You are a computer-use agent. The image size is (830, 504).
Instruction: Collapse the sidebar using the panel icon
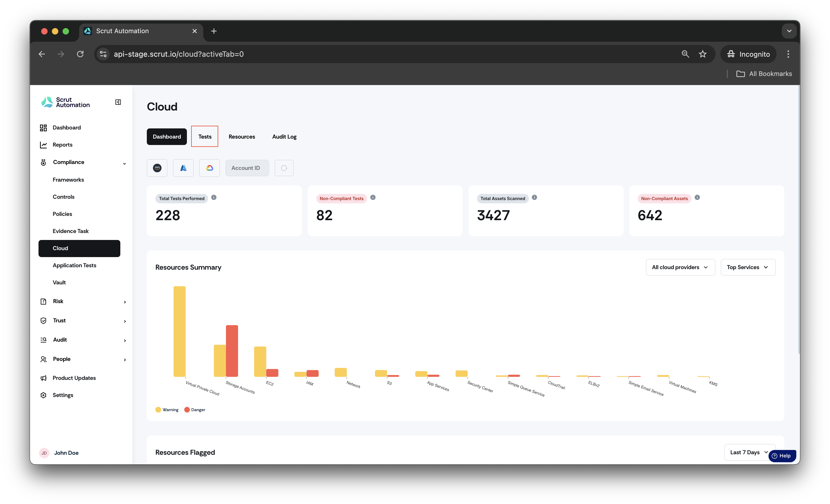click(x=118, y=102)
